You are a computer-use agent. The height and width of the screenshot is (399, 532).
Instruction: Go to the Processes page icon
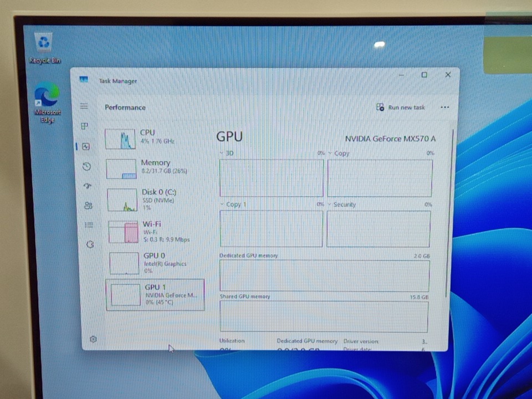pos(84,126)
